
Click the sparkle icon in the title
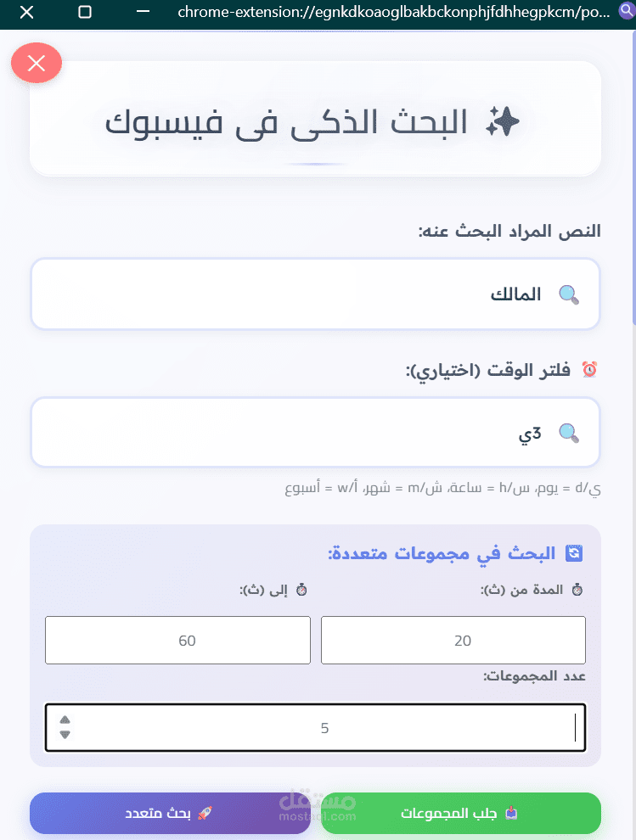coord(503,123)
